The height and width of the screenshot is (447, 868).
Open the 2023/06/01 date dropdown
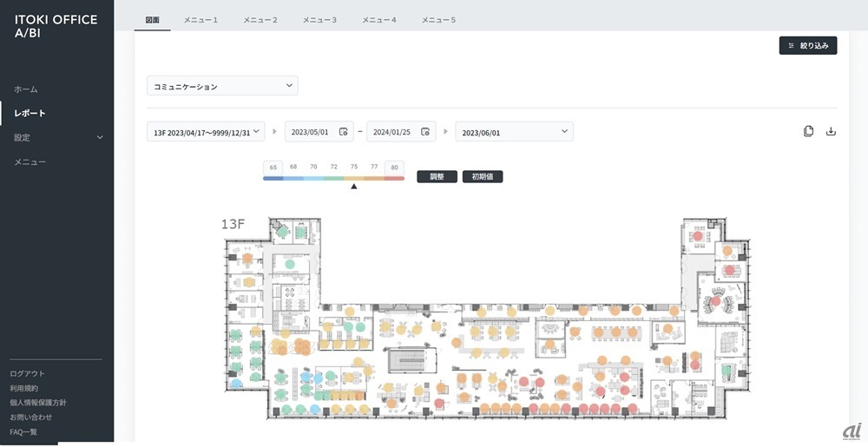pos(564,132)
